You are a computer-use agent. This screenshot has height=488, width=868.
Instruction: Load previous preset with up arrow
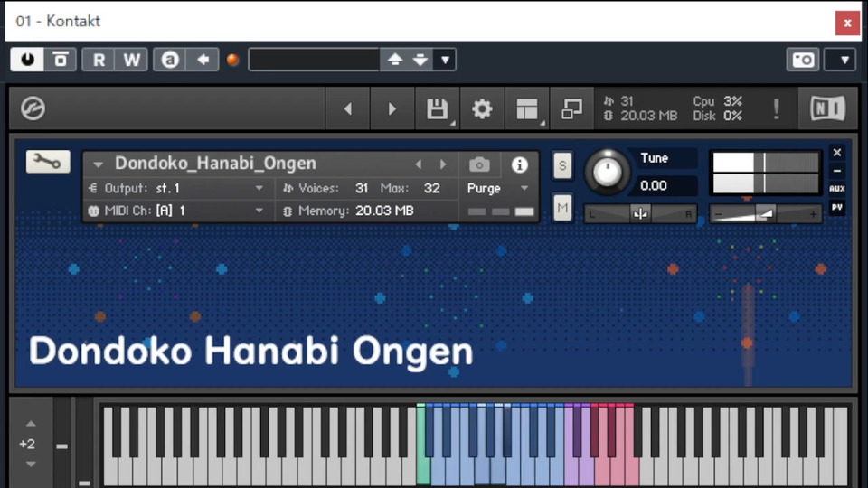click(395, 60)
